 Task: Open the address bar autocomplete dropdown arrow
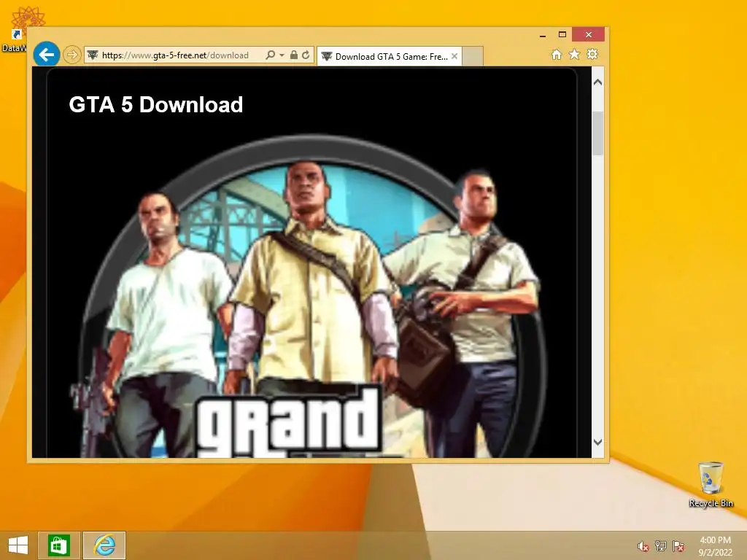(282, 55)
